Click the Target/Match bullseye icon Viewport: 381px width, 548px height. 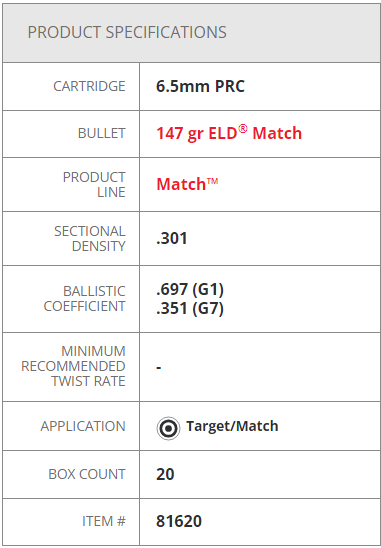coord(168,428)
